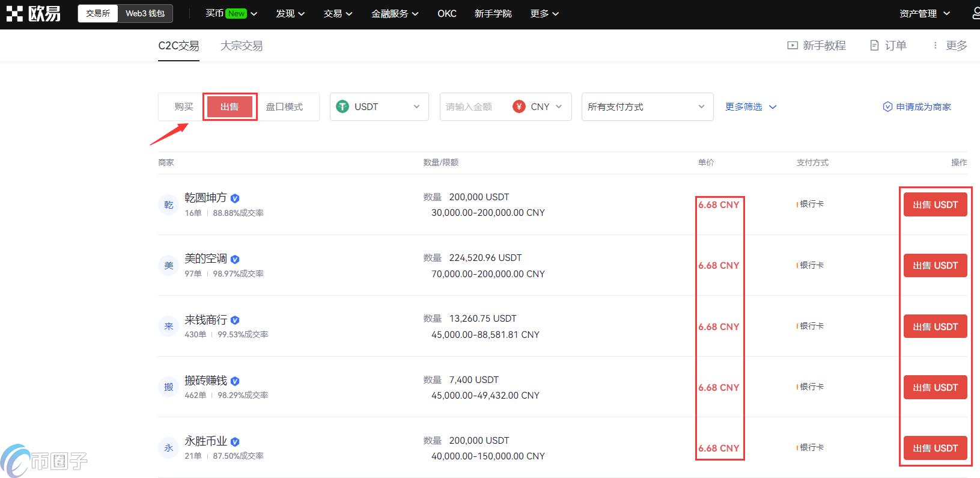
Task: Open the three-dot 更多 menu icon
Action: click(x=935, y=46)
